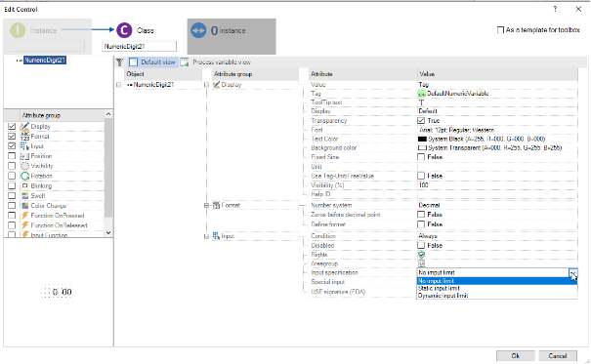This screenshot has width=591, height=364.
Task: Click attribute group list scroll-up arrow
Action: pyautogui.click(x=108, y=114)
